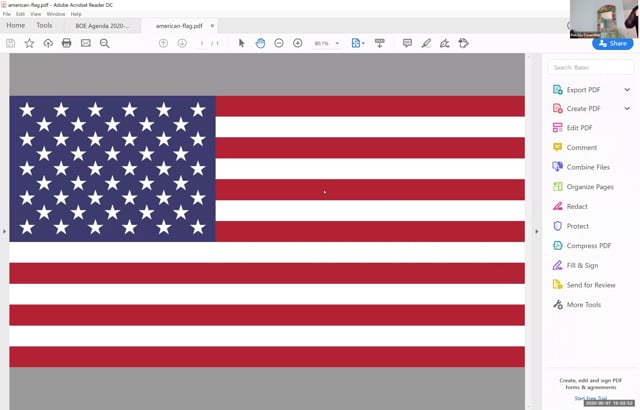Collapse the right tools pane arrow
The height and width of the screenshot is (410, 640).
[x=537, y=231]
